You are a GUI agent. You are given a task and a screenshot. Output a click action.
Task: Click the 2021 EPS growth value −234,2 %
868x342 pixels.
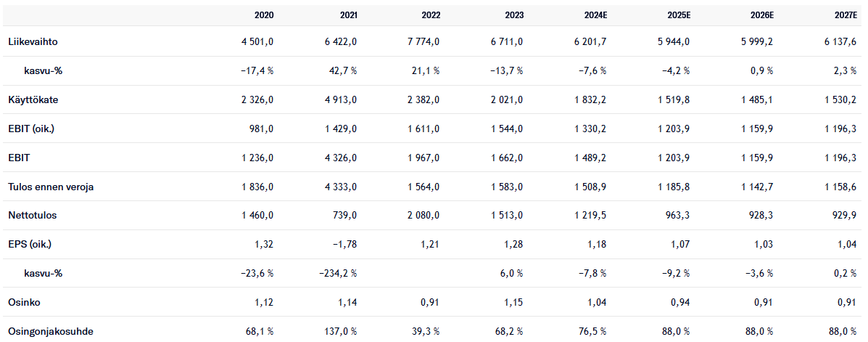337,273
